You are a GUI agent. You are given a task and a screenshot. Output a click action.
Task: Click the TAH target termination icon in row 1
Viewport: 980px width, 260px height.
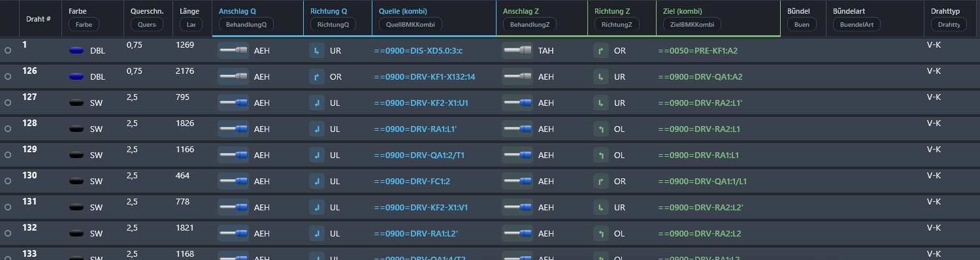click(x=517, y=50)
